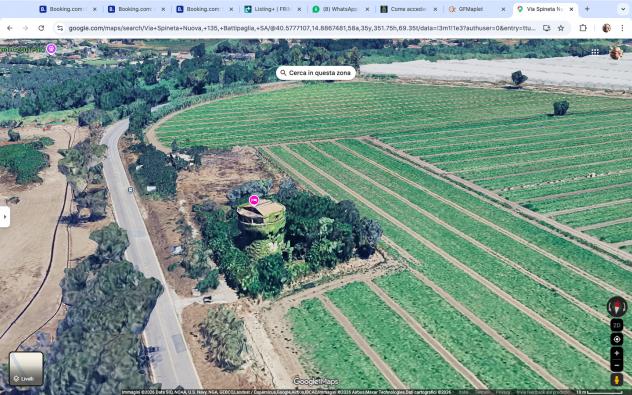The height and width of the screenshot is (395, 632).
Task: Open the Chrome profile avatar
Action: pyautogui.click(x=606, y=28)
